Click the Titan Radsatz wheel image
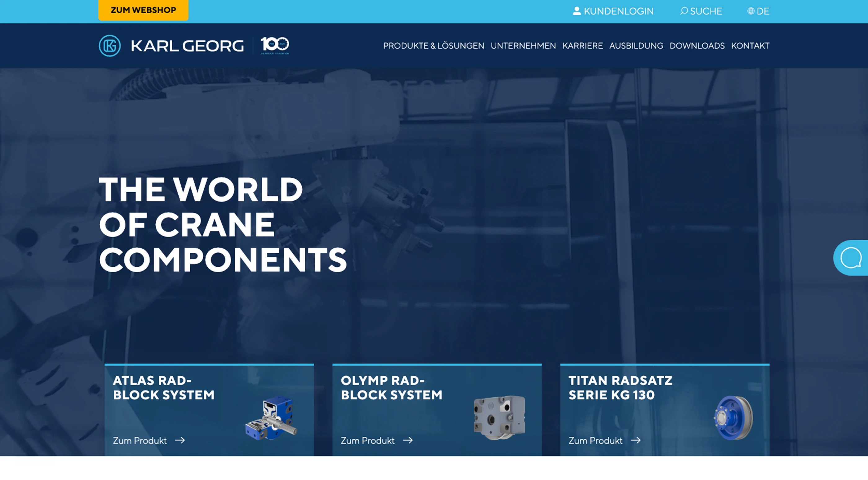The width and height of the screenshot is (868, 480). [733, 418]
